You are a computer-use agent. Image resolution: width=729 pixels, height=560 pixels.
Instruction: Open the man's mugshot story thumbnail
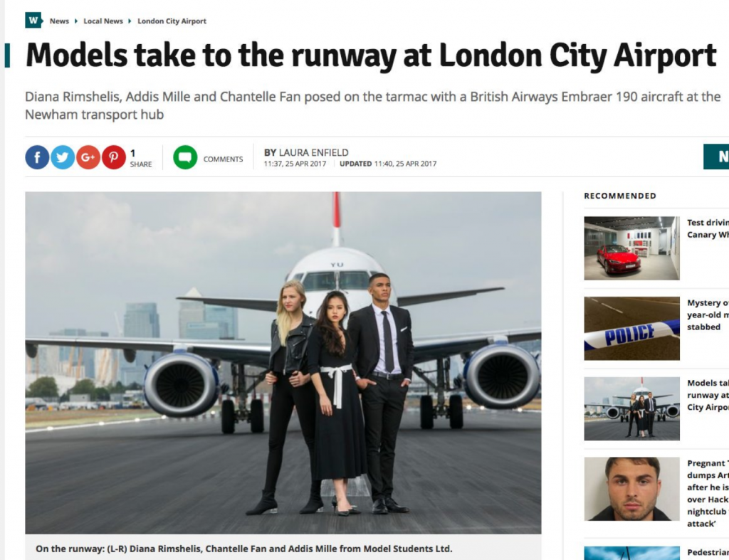pos(632,489)
